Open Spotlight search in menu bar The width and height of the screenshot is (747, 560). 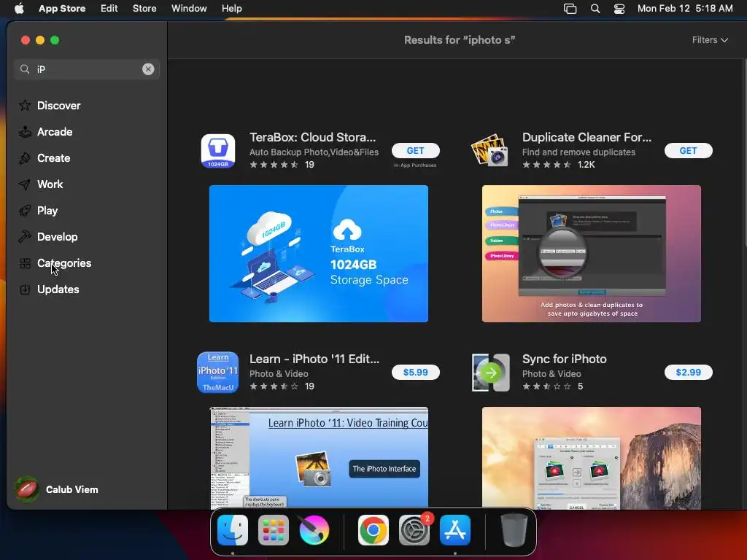(x=595, y=9)
